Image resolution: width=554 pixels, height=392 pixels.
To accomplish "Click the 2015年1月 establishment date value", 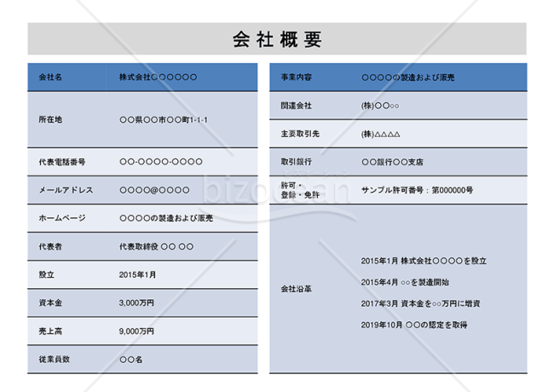I will (x=138, y=274).
